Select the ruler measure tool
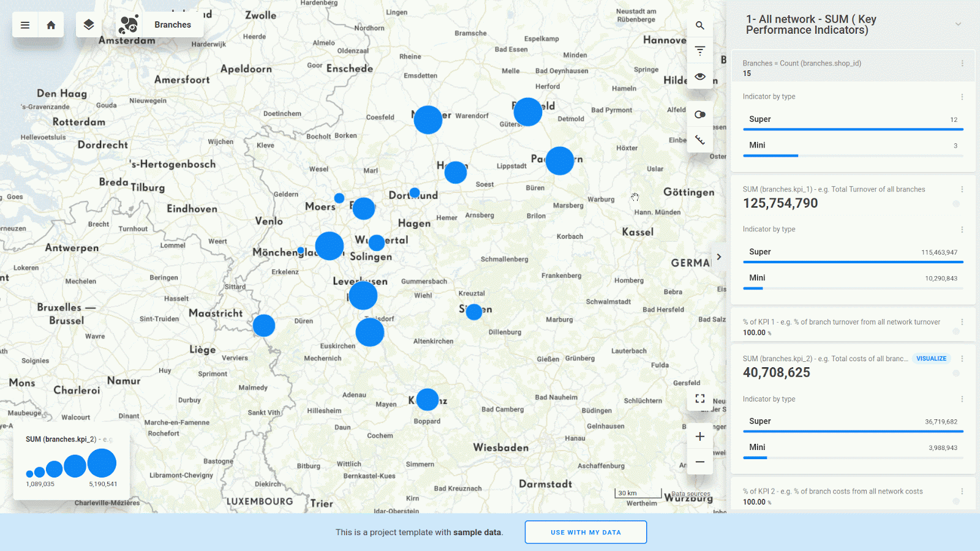 [x=700, y=140]
